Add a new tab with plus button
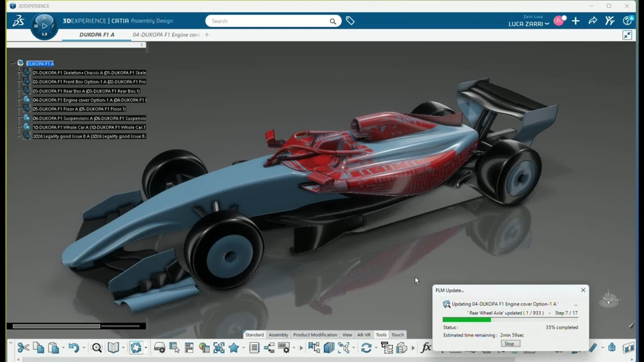644x362 pixels. coord(207,35)
